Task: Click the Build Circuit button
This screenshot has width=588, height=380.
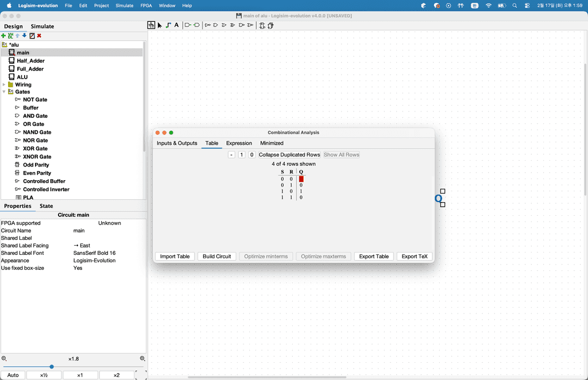Action: pos(216,256)
